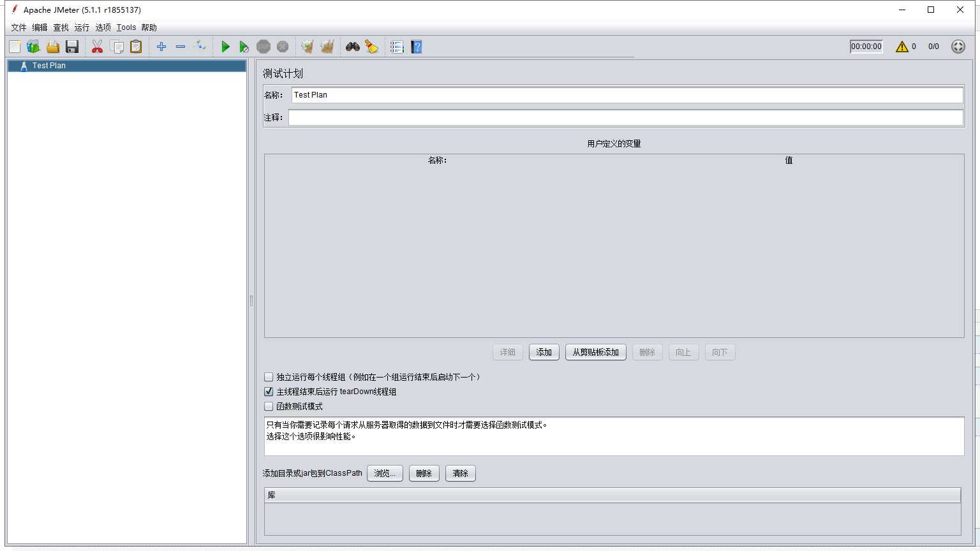Save the test plan floppy icon
This screenshot has width=980, height=551.
72,47
